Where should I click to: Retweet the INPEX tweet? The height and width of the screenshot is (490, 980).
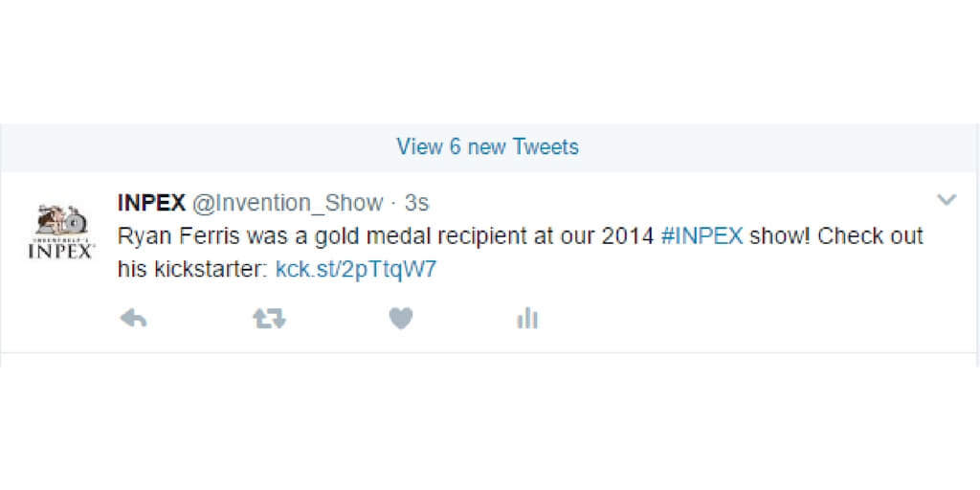tap(269, 320)
